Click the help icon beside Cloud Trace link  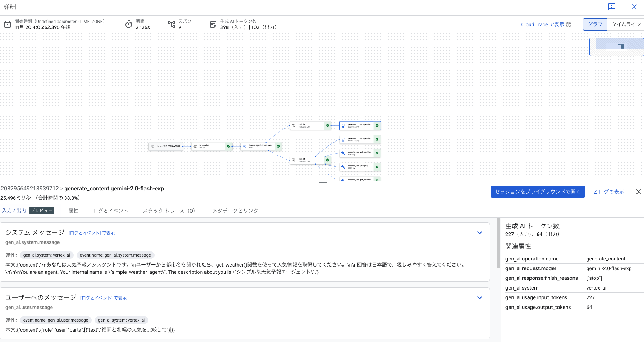point(569,24)
